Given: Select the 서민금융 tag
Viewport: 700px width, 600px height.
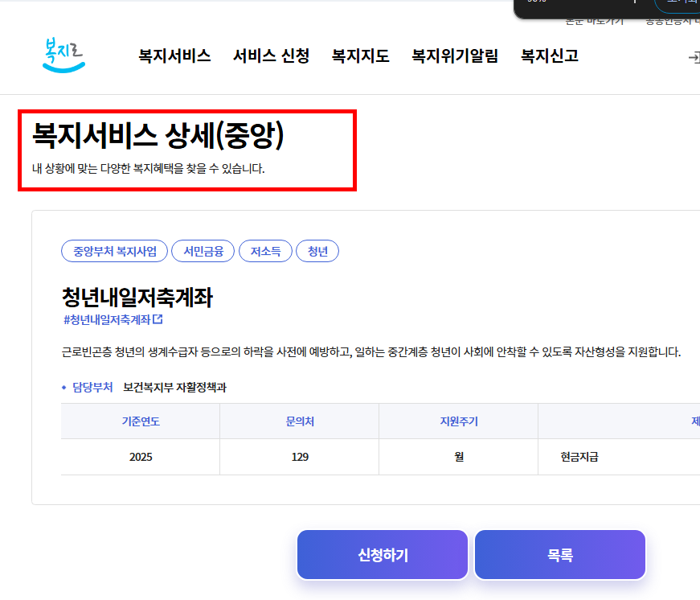Looking at the screenshot, I should coord(203,251).
